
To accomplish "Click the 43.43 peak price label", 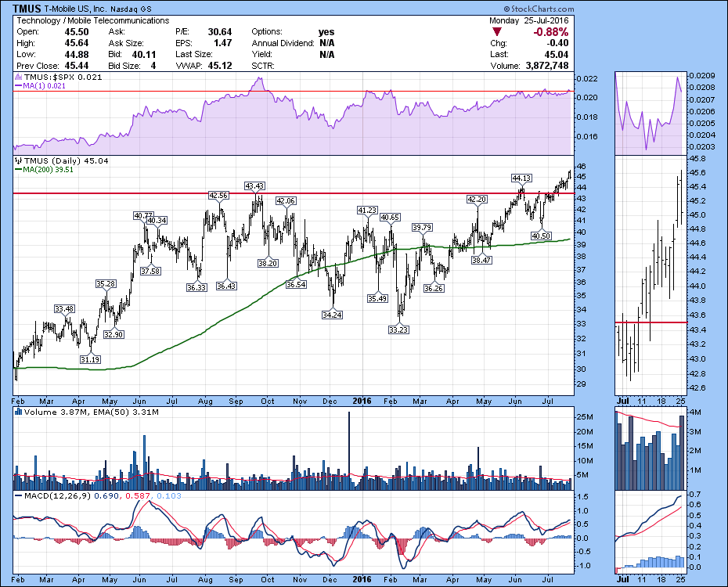I will pyautogui.click(x=254, y=186).
